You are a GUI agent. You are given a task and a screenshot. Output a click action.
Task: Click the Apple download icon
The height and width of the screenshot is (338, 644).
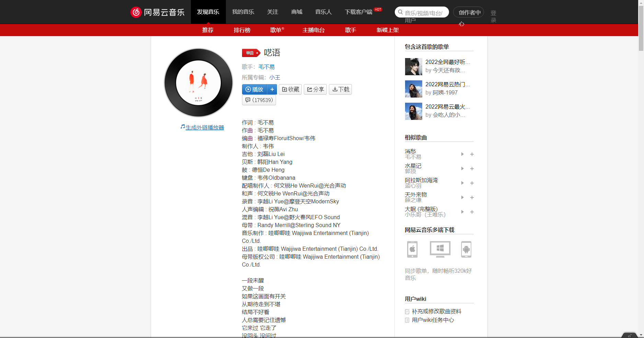(412, 249)
